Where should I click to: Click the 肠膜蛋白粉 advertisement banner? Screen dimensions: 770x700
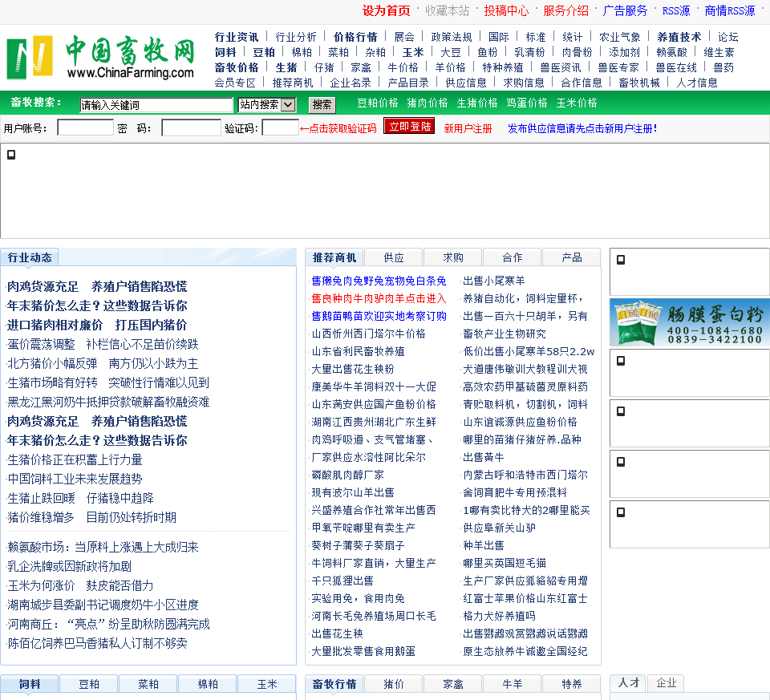pyautogui.click(x=689, y=322)
